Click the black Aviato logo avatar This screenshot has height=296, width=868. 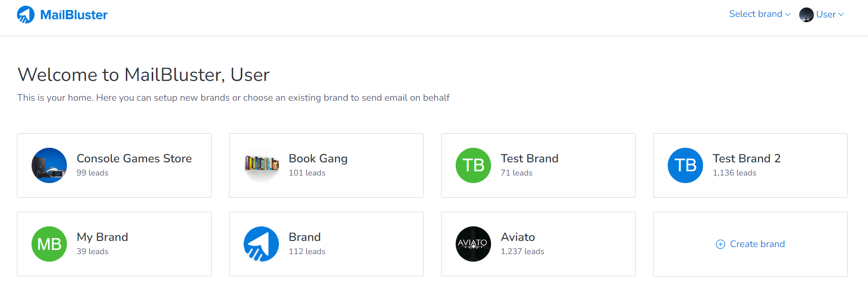pyautogui.click(x=473, y=244)
